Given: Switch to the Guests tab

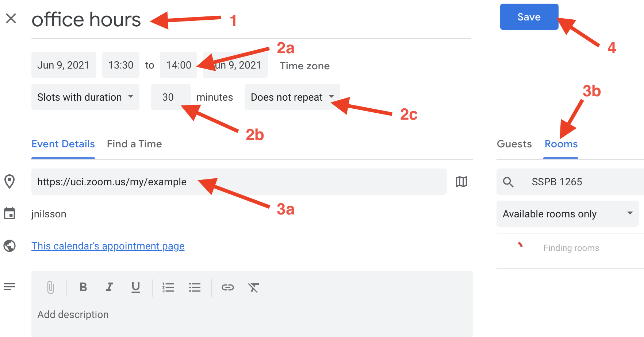Looking at the screenshot, I should tap(514, 144).
